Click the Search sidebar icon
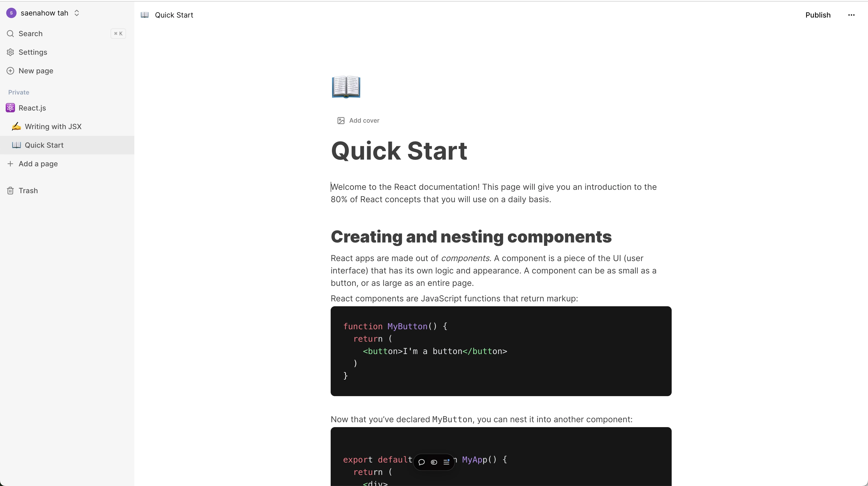 11,33
